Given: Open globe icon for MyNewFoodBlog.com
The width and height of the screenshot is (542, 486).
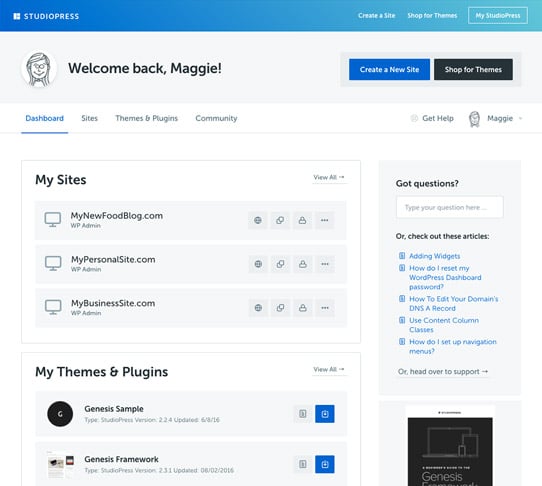Looking at the screenshot, I should [x=258, y=220].
